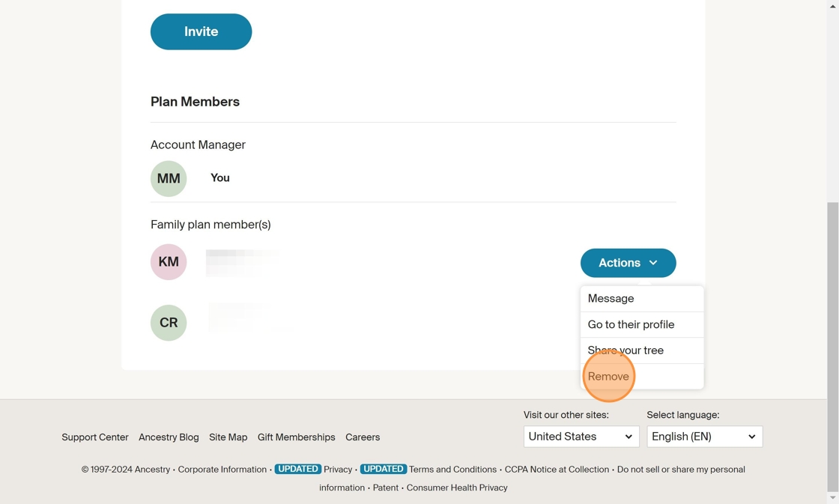Open the Terms and Conditions link
This screenshot has width=839, height=504.
(452, 470)
